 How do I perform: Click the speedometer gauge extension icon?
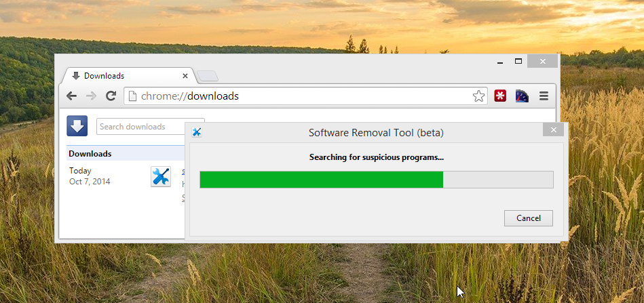tap(522, 96)
